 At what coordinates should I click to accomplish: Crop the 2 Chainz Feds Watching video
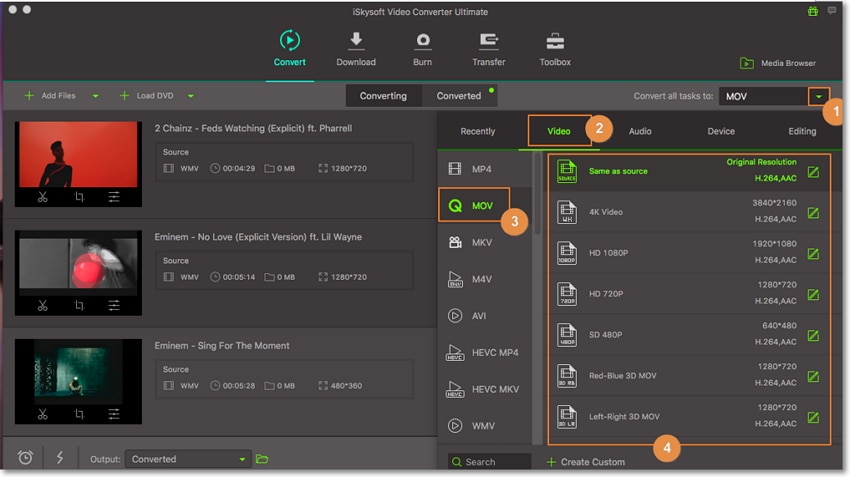[x=79, y=197]
